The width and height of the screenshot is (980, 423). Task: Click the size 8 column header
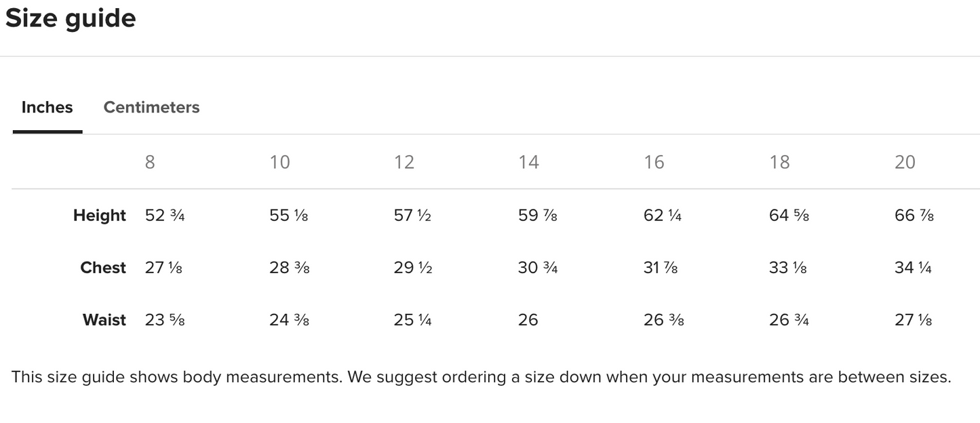[150, 162]
